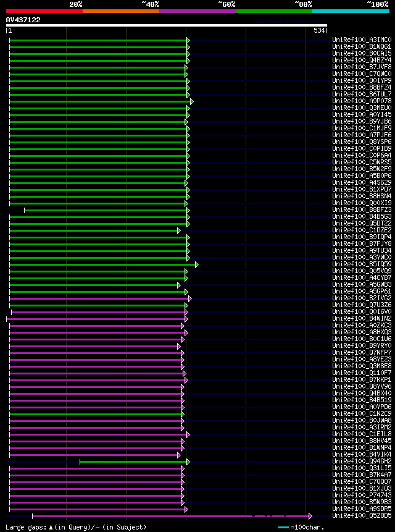Click label UniRef100_A5B0P6
Image resolution: width=395 pixels, height=532 pixels.
point(362,175)
